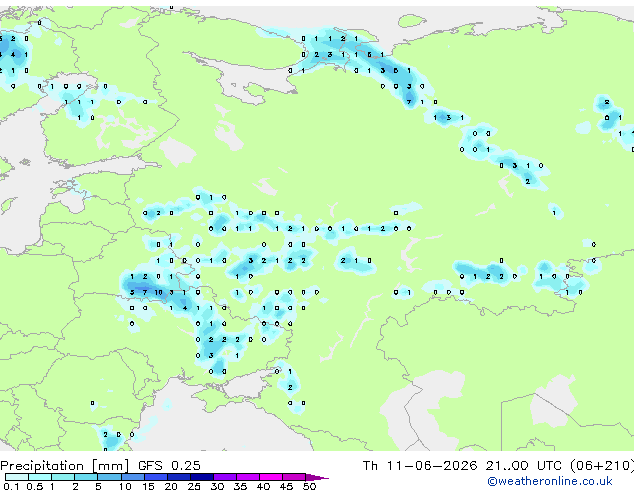The width and height of the screenshot is (634, 490).
Task: Click the 30–35 mm purple legend swatch
Action: point(225,477)
